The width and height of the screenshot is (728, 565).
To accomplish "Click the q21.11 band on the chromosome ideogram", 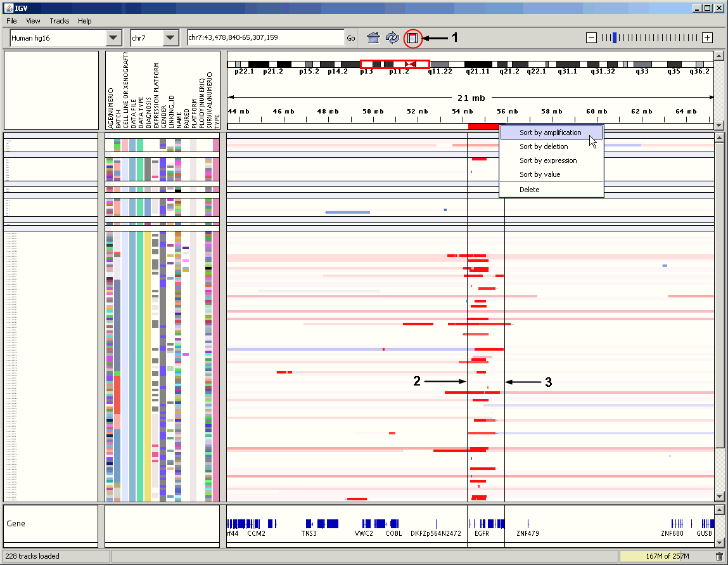I will coord(478,64).
